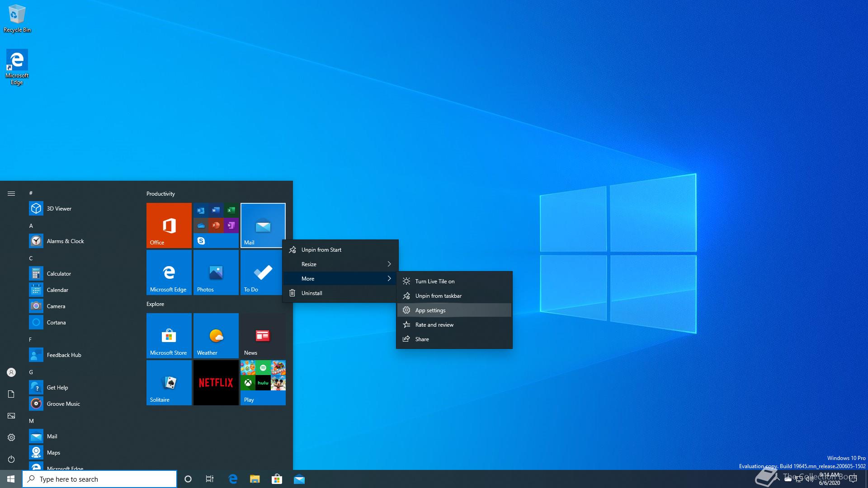
Task: Open Edge from the taskbar
Action: tap(233, 479)
